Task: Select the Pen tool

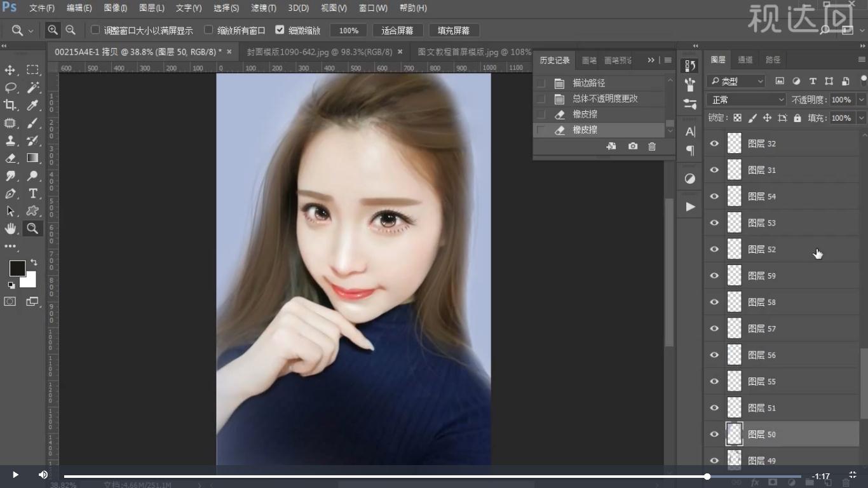Action: tap(10, 194)
